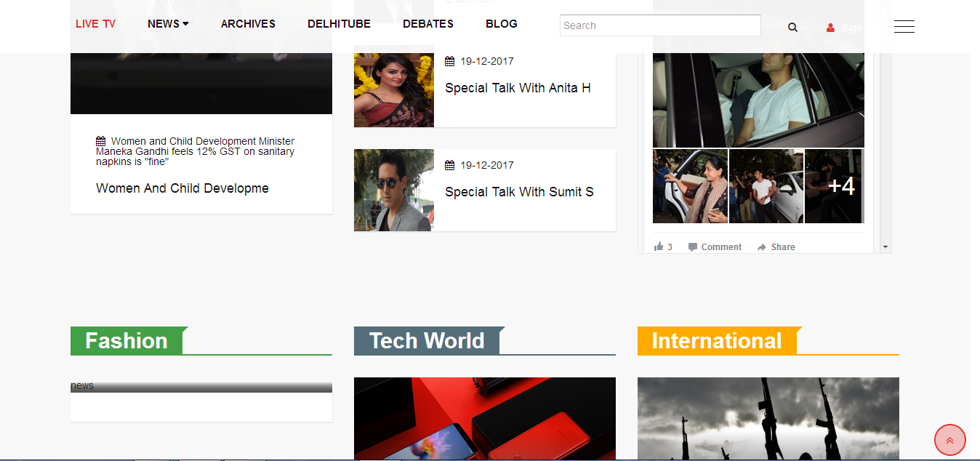Viewport: 980px width, 461px height.
Task: Open the DELHITUBE menu item
Action: tap(339, 24)
